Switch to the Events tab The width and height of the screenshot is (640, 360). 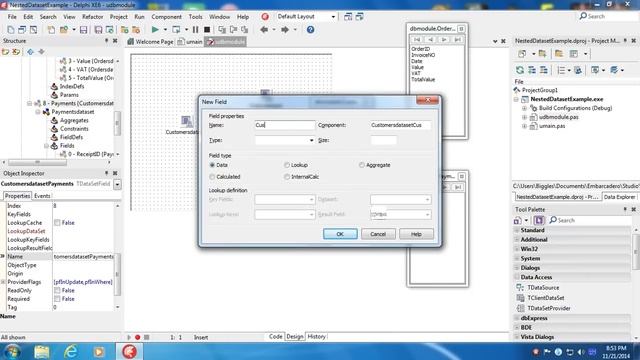pos(42,196)
